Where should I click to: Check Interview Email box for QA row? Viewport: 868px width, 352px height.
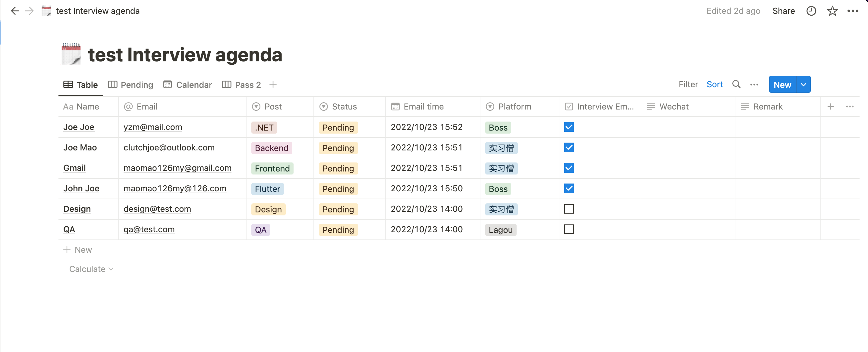(x=569, y=230)
